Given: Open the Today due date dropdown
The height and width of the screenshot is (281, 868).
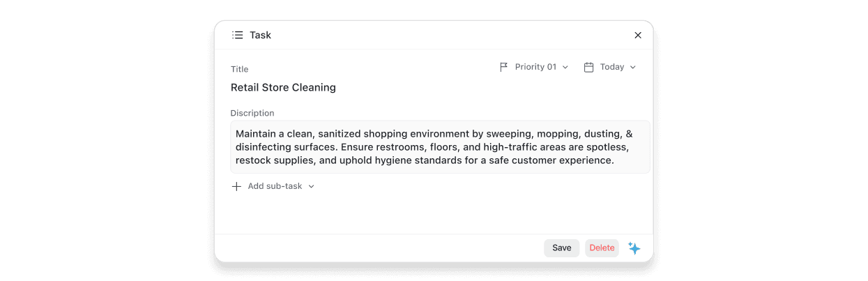Looking at the screenshot, I should (611, 67).
